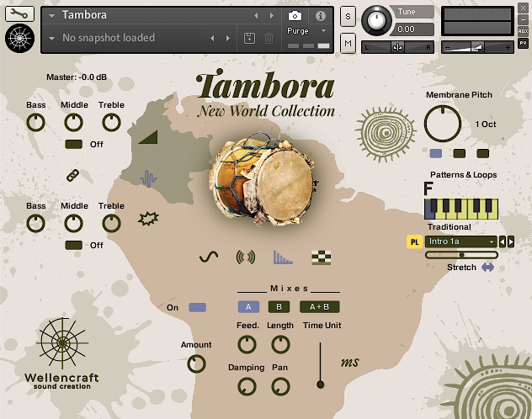Select the second Membrane Pitch switch
532x419 pixels.
(x=460, y=154)
